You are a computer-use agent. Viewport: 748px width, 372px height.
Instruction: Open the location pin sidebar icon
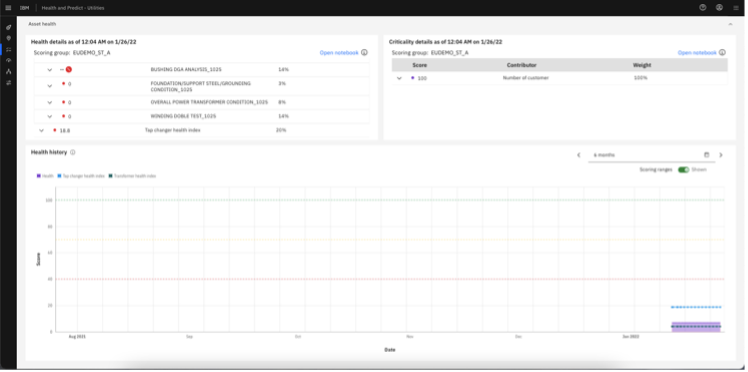(x=8, y=38)
